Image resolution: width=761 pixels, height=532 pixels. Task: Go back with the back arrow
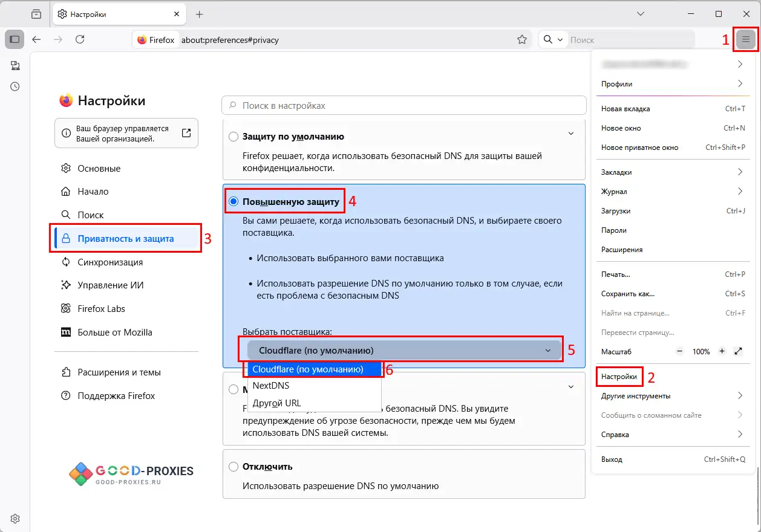(36, 39)
